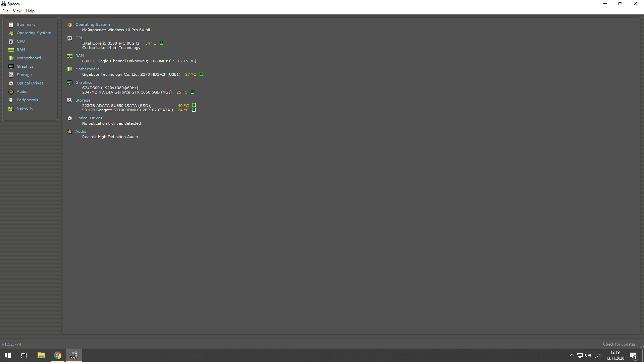Click the CPU icon in summary pane

(x=70, y=38)
